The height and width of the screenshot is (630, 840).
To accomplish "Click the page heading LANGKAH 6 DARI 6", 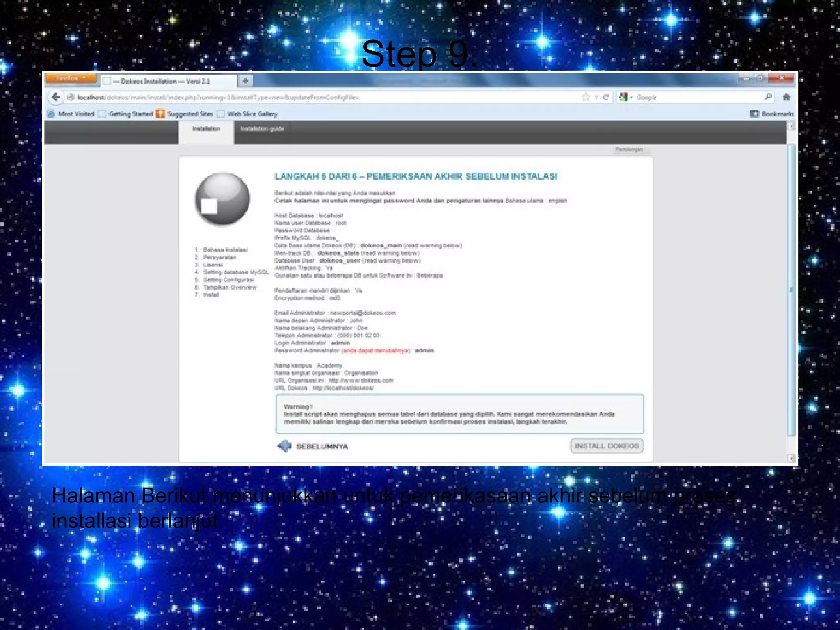I will 416,176.
